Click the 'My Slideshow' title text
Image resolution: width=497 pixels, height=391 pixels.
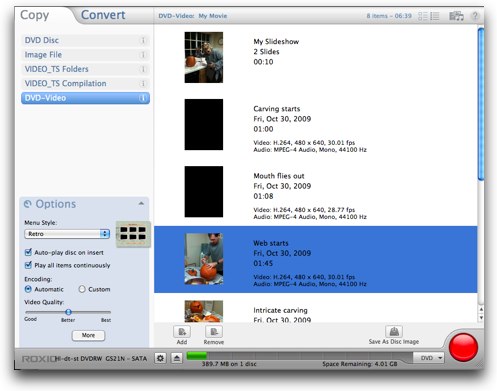[x=276, y=42]
